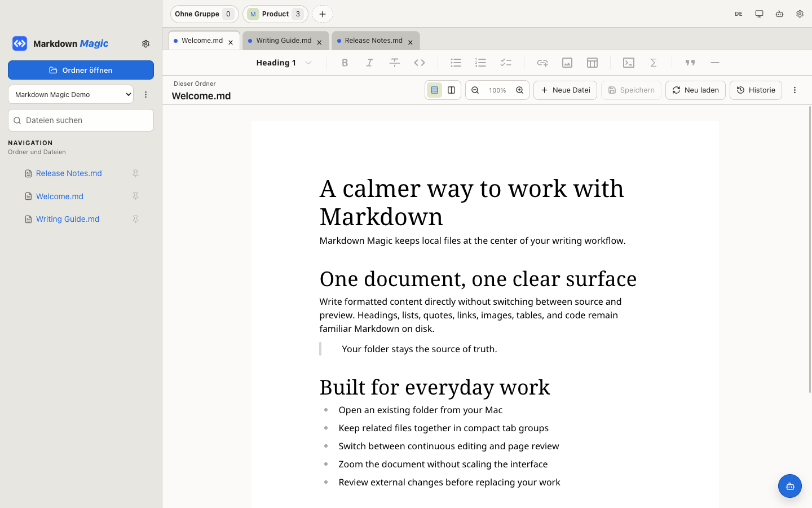This screenshot has height=508, width=812.
Task: Open Writing Guide.md from navigation
Action: pyautogui.click(x=68, y=219)
